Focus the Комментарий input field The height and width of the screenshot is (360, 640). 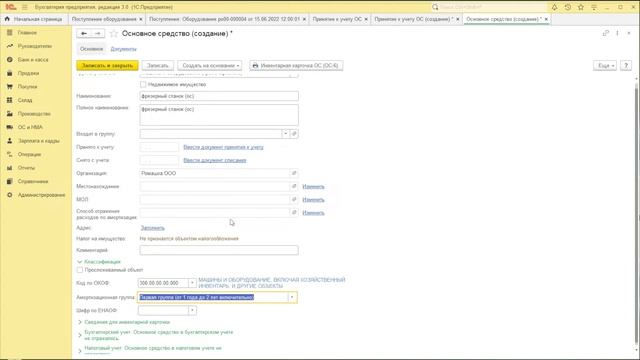tap(219, 250)
